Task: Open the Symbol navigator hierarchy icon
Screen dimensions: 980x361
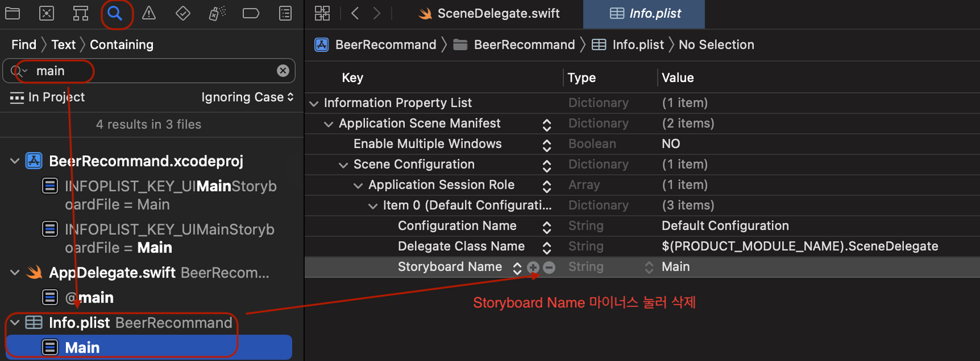Action: click(80, 13)
